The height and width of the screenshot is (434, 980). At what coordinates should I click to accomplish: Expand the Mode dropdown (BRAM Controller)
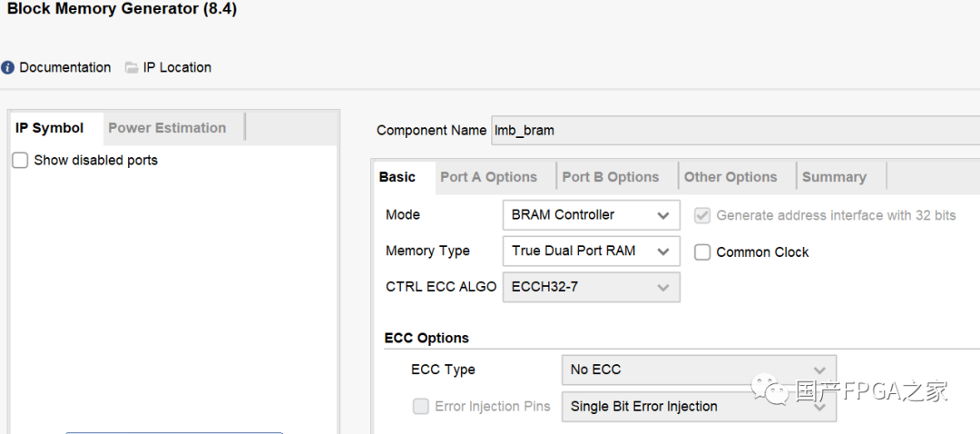click(x=591, y=215)
